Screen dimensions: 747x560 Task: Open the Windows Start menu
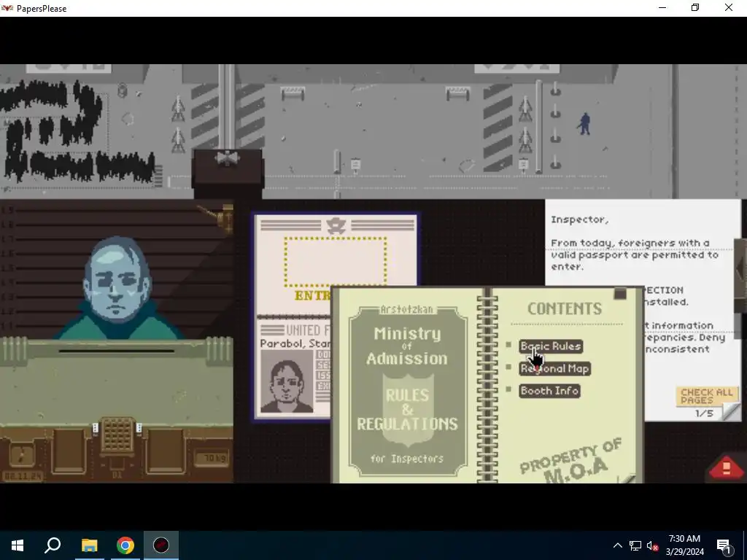pyautogui.click(x=18, y=545)
